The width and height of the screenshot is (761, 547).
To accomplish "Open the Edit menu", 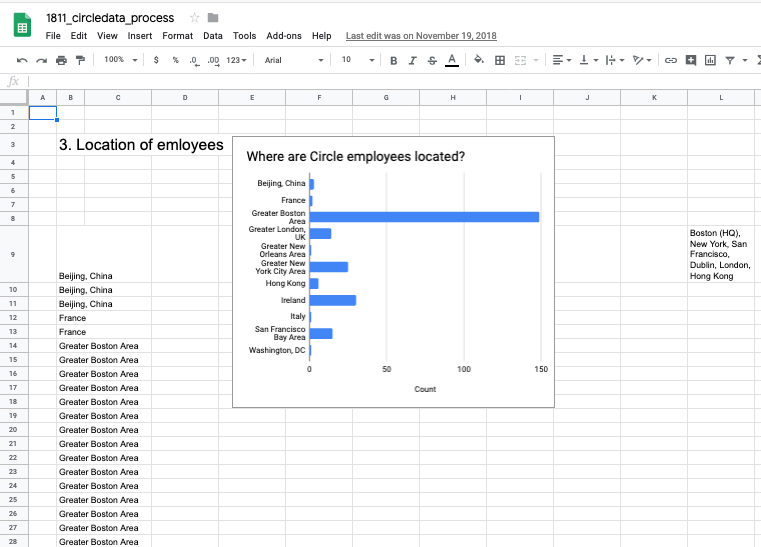I will (x=79, y=36).
